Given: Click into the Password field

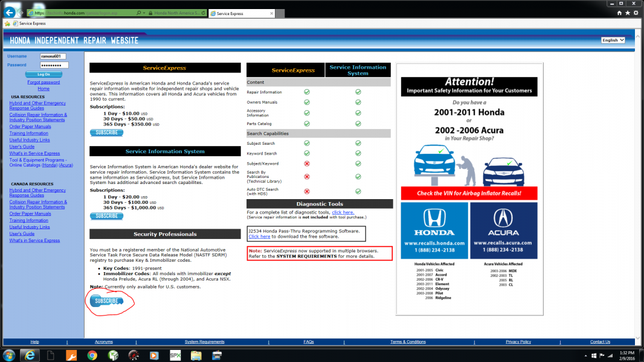Looking at the screenshot, I should [54, 65].
